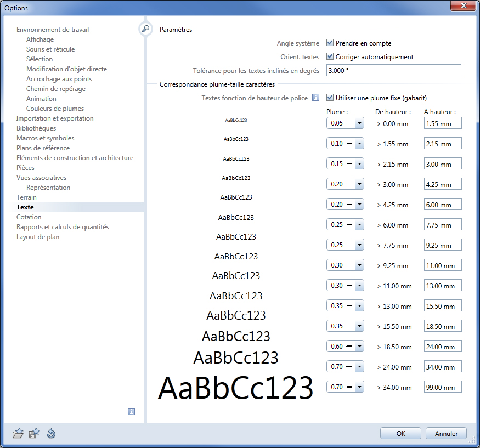Viewport: 480px width, 448px height.
Task: Click the Annuler button
Action: pyautogui.click(x=447, y=433)
